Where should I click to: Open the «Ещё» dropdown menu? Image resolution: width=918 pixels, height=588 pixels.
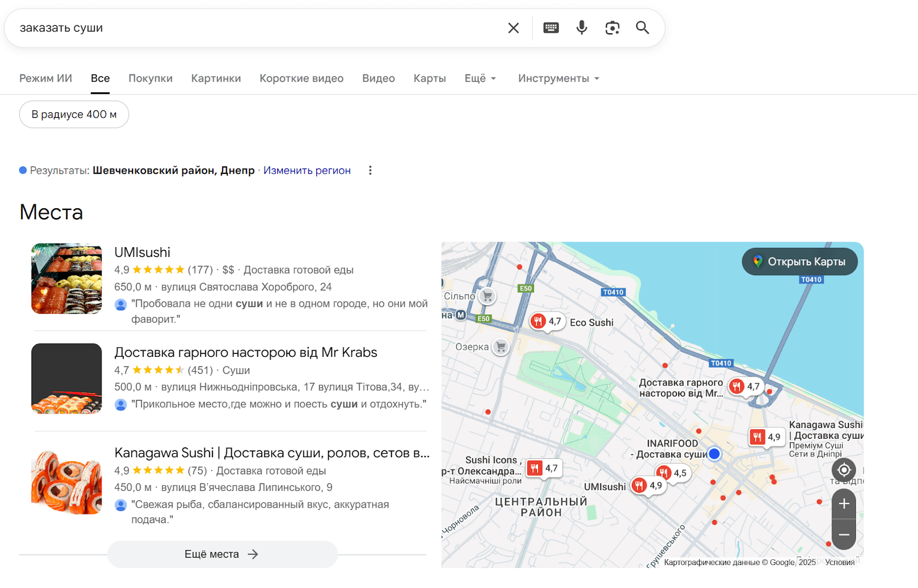pos(480,78)
